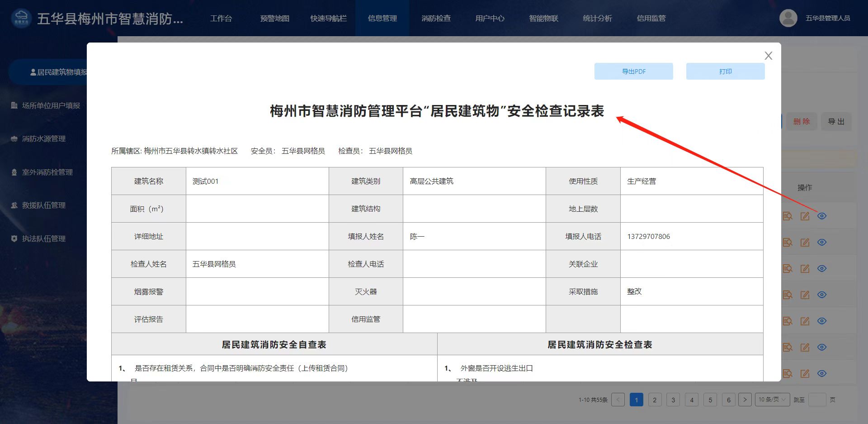
Task: Go to the next page arrow
Action: (x=745, y=400)
